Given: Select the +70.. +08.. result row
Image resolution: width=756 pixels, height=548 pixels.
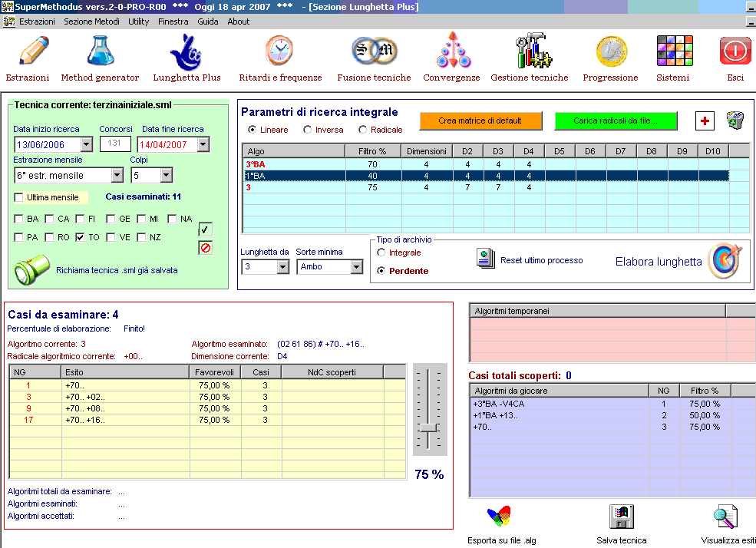Looking at the screenshot, I should (x=207, y=409).
